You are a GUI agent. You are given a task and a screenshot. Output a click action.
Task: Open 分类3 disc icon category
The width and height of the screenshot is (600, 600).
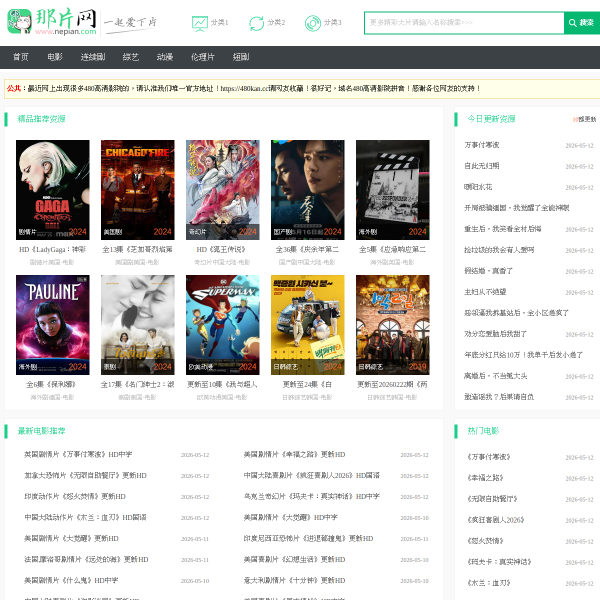click(x=323, y=23)
